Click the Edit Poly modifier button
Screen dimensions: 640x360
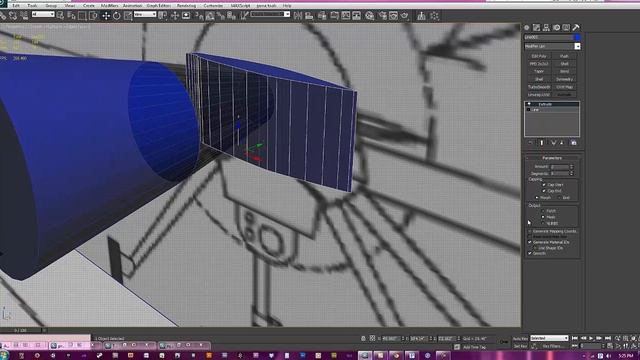pyautogui.click(x=538, y=56)
